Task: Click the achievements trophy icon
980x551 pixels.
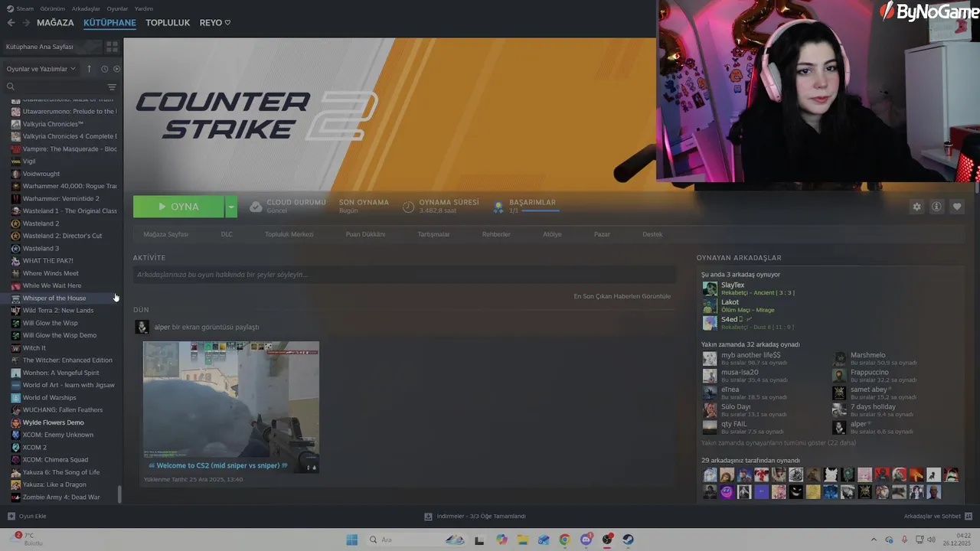Action: click(x=498, y=207)
